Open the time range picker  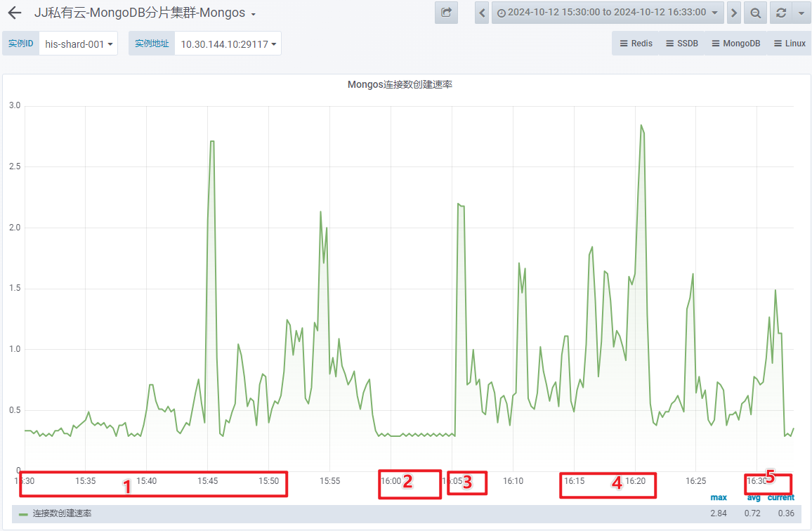click(607, 13)
